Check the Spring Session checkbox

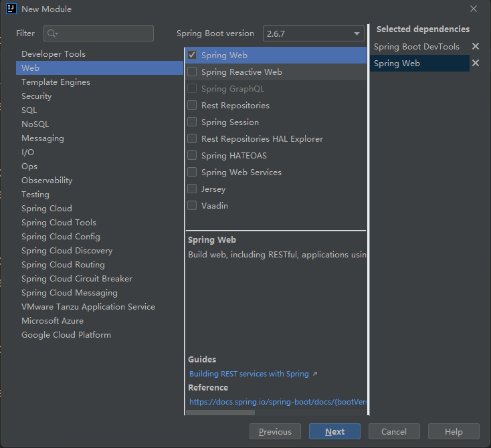point(192,122)
